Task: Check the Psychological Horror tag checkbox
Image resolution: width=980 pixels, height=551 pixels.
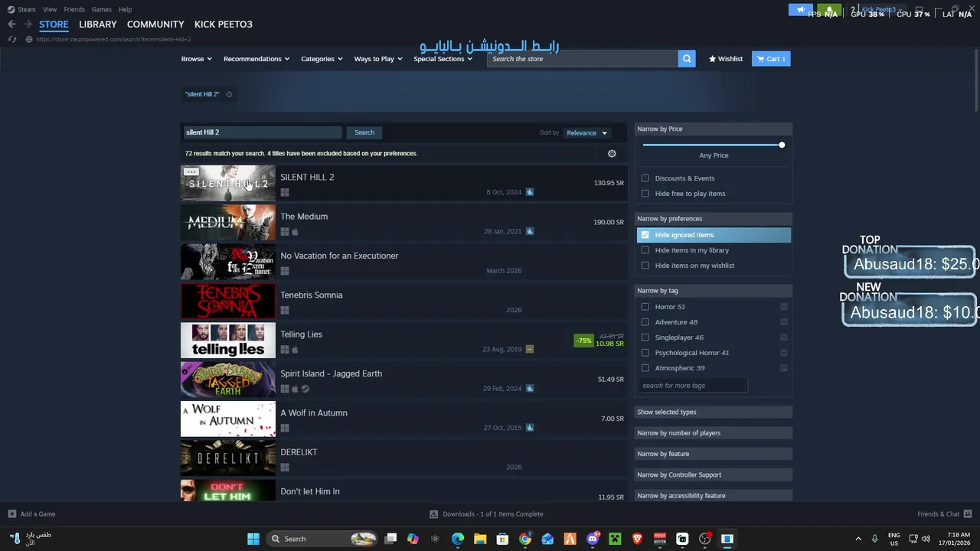Action: click(645, 353)
